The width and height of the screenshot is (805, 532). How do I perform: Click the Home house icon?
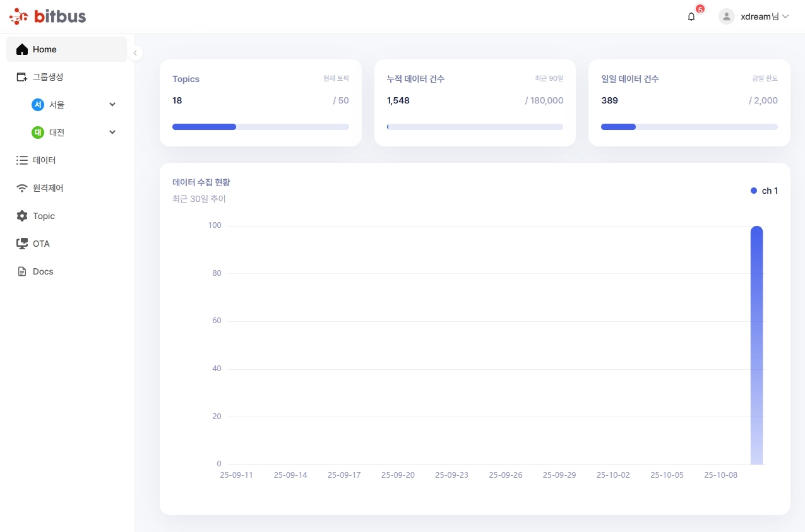22,49
